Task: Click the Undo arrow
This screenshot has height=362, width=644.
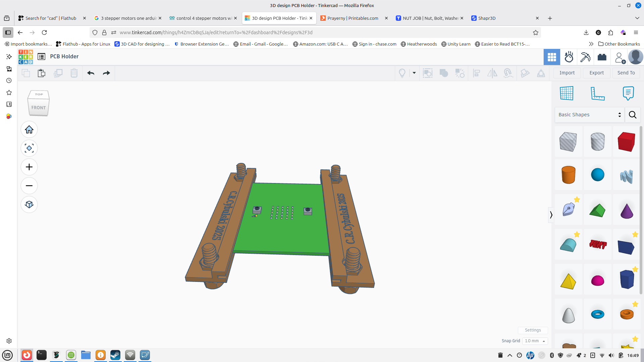Action: pos(91,73)
